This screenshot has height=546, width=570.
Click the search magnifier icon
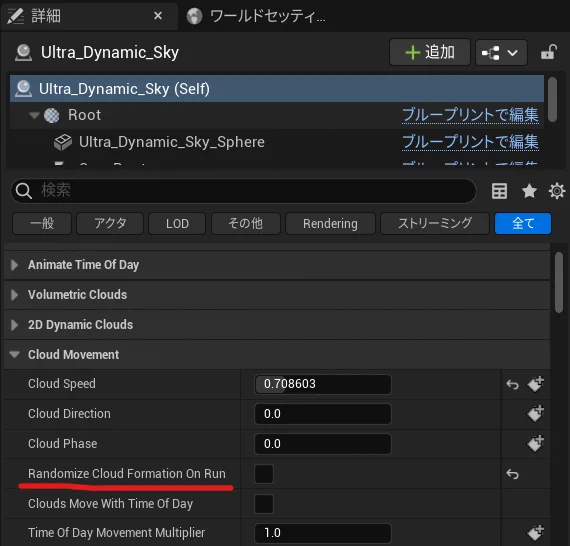coord(24,191)
